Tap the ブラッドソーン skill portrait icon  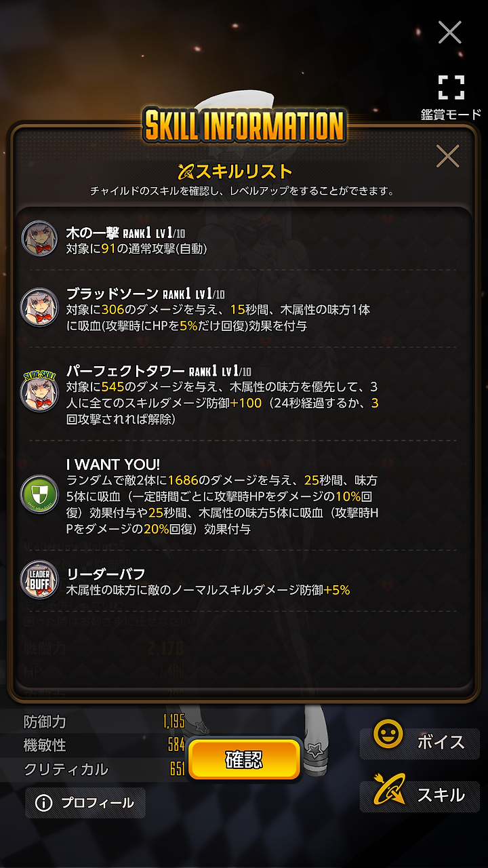pos(39,307)
